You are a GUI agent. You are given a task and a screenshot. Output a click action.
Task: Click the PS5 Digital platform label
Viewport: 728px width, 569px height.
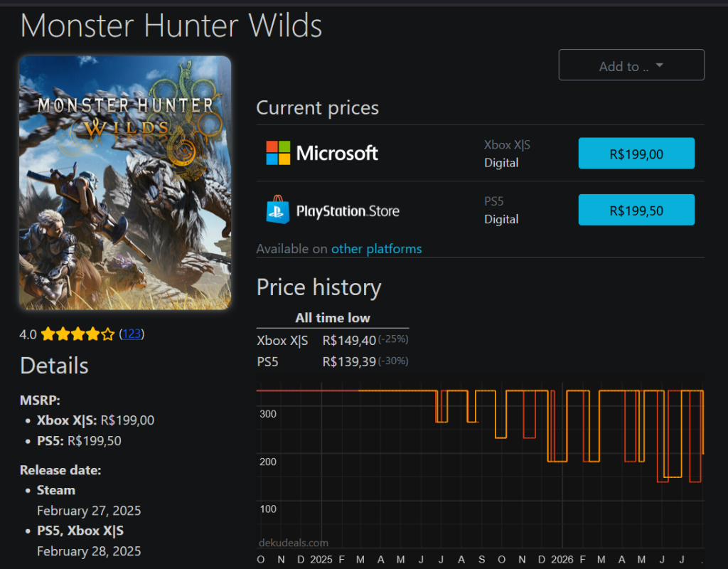(x=501, y=211)
